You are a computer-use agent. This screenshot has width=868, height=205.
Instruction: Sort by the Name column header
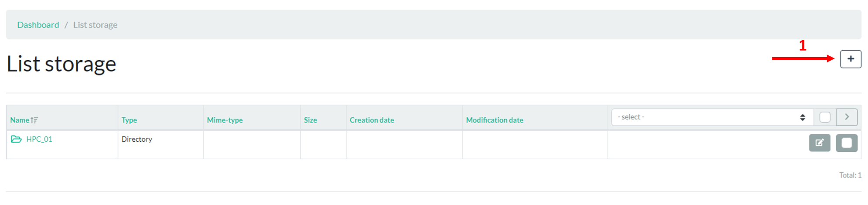point(20,120)
